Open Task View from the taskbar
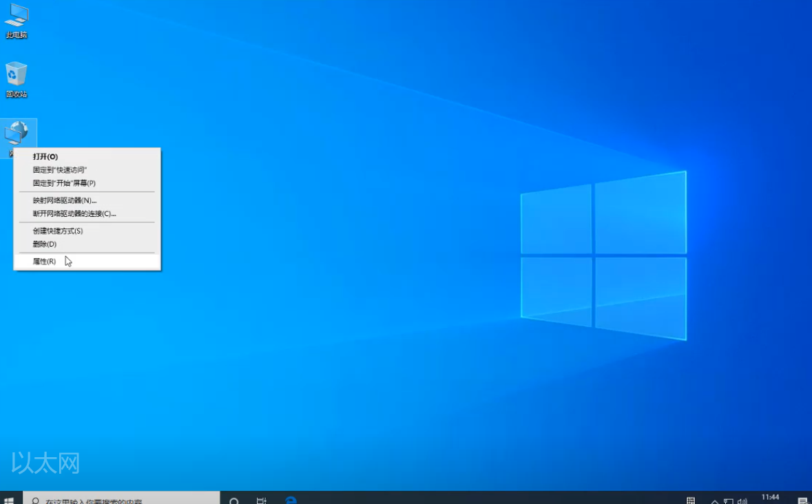Viewport: 812px width, 504px height. (x=262, y=501)
